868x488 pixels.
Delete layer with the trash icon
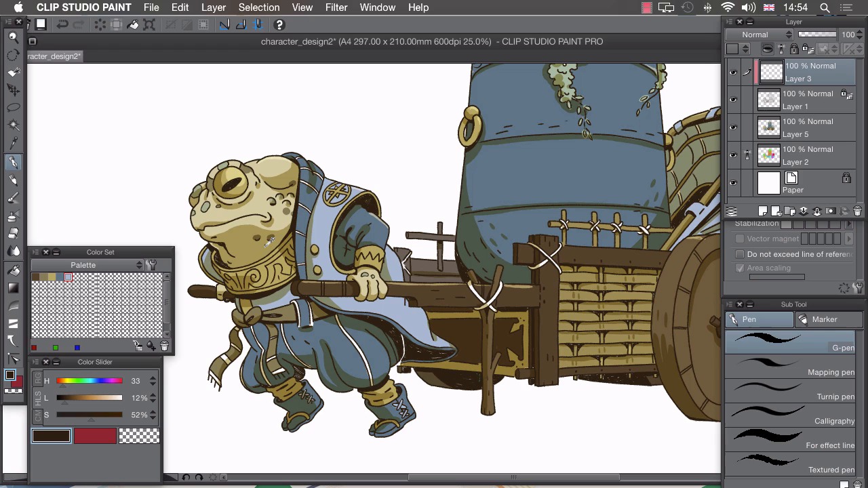pos(857,211)
